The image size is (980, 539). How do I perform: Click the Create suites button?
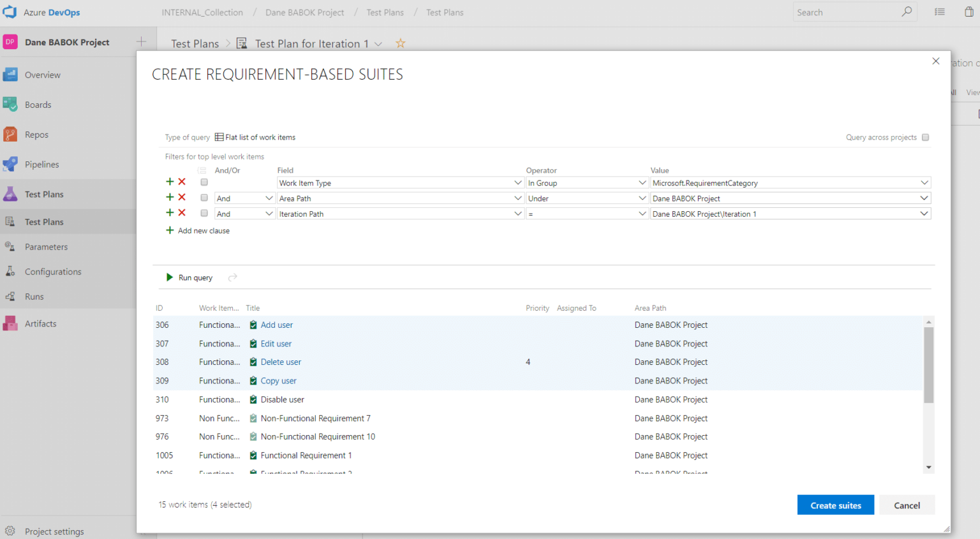(835, 505)
